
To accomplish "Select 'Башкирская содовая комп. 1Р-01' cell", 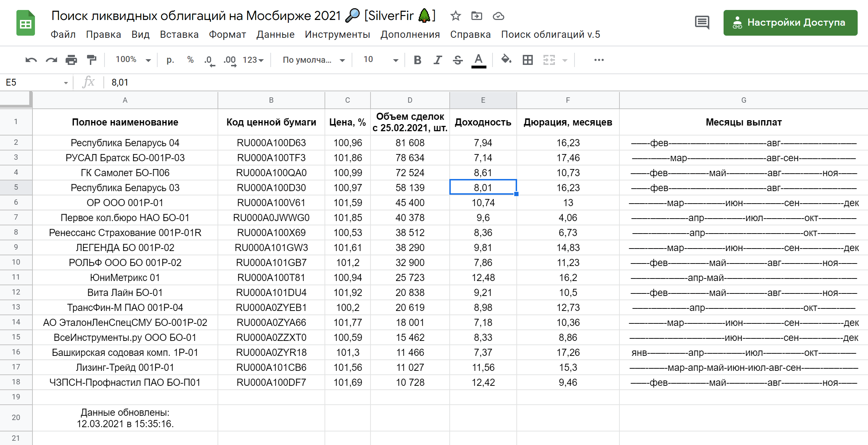I will [x=125, y=352].
